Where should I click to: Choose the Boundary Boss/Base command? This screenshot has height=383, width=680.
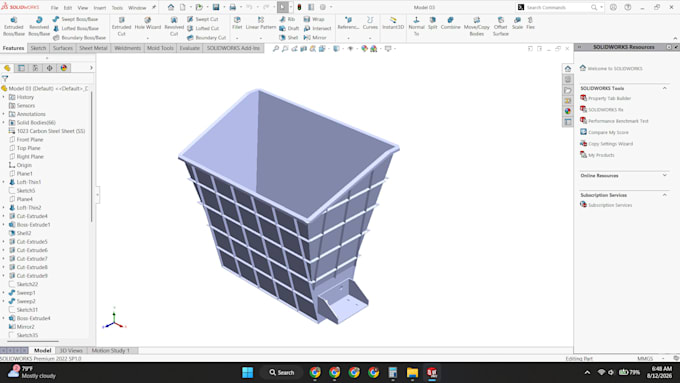coord(79,38)
